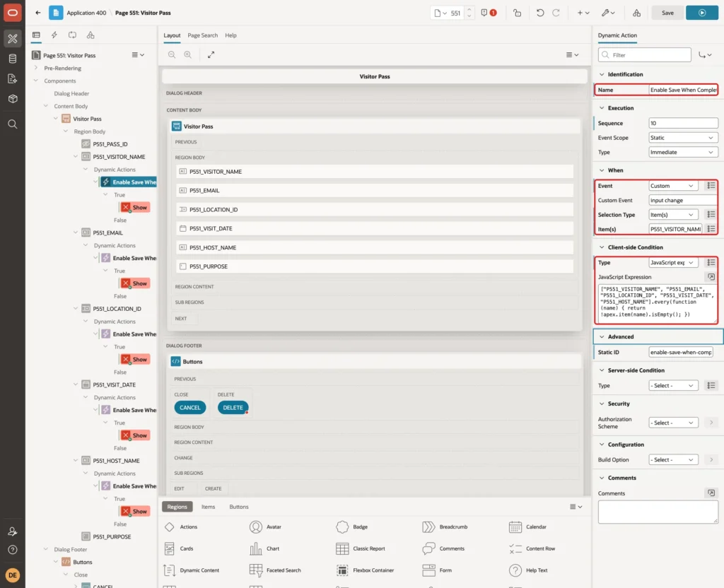
Task: Click the Item(s) list of values icon
Action: pos(711,229)
